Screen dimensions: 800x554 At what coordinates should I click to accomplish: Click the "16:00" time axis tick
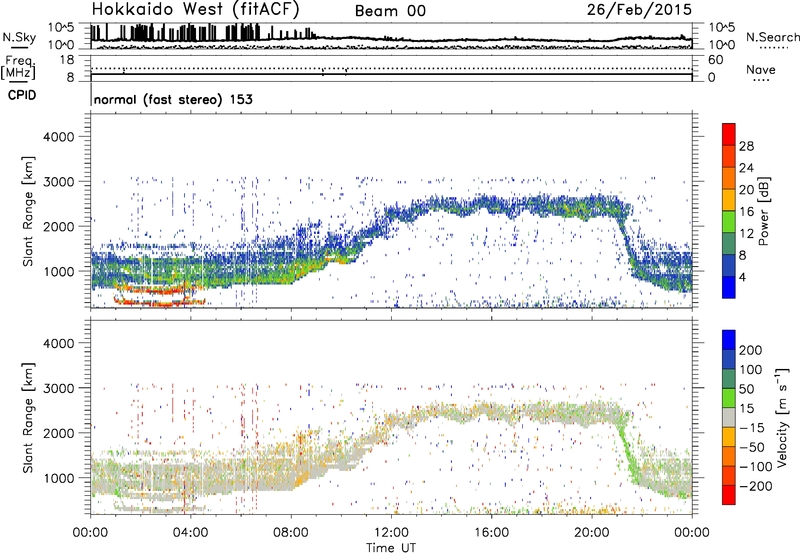(x=491, y=533)
